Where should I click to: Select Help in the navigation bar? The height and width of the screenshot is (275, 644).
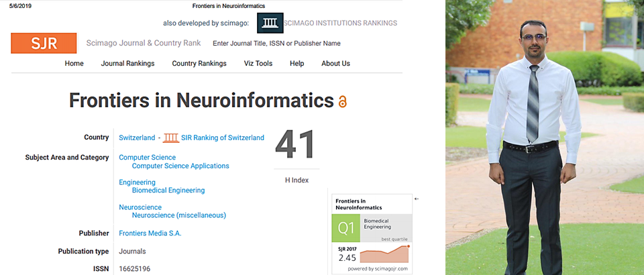click(x=297, y=64)
